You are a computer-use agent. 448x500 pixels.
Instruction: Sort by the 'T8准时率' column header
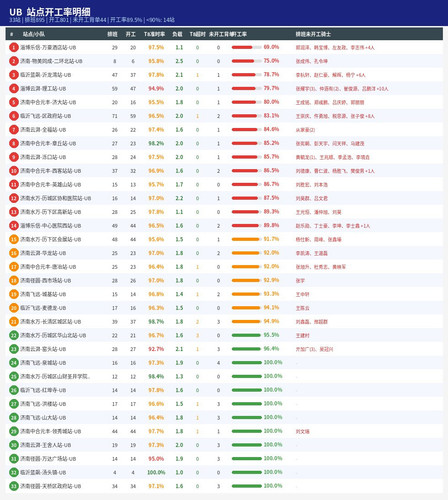[x=154, y=34]
